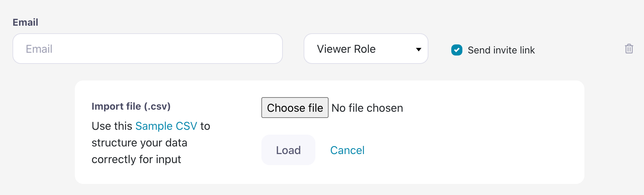Click the "No file chosen" text
The image size is (644, 195).
point(367,108)
